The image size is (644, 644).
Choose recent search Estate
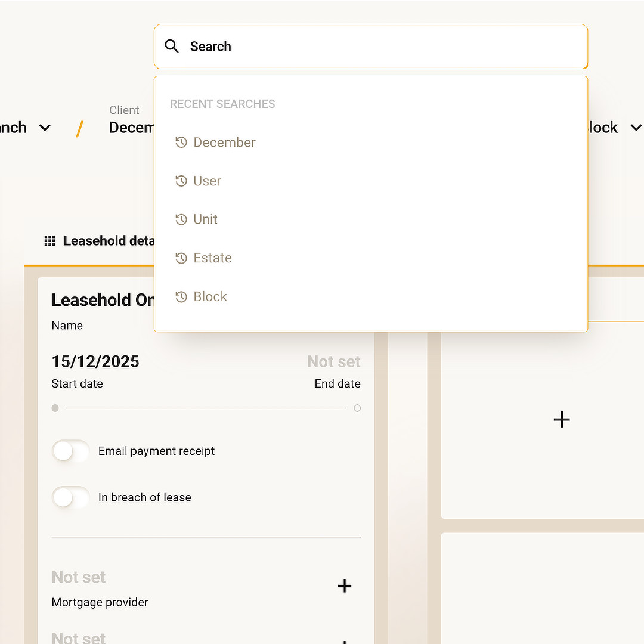[212, 258]
